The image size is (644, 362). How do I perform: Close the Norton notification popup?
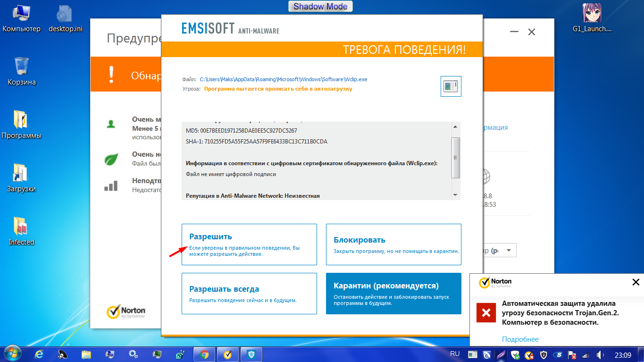tap(636, 282)
